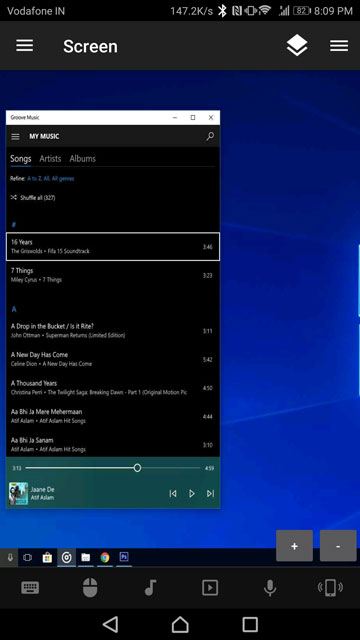Zoom in with the + button
The height and width of the screenshot is (640, 360).
pos(294,546)
